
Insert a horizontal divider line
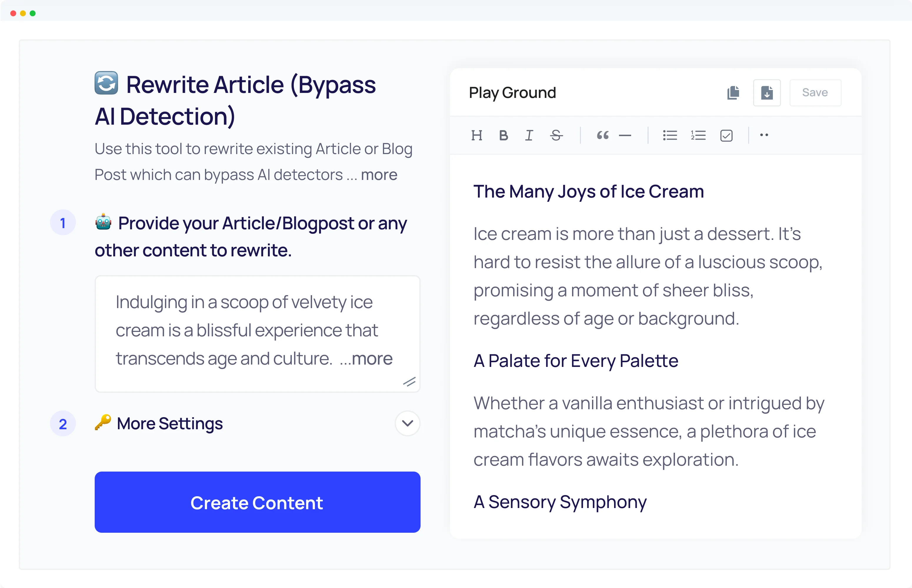pyautogui.click(x=625, y=135)
